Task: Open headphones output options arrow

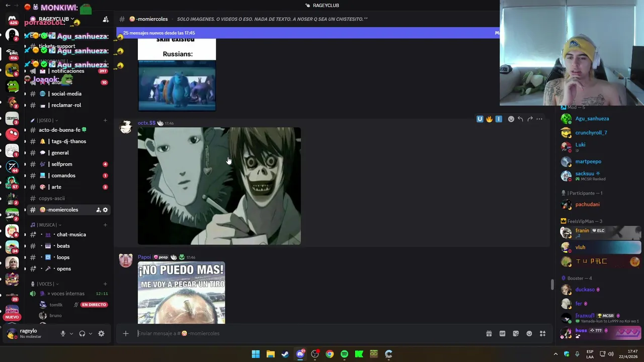Action: pyautogui.click(x=91, y=333)
